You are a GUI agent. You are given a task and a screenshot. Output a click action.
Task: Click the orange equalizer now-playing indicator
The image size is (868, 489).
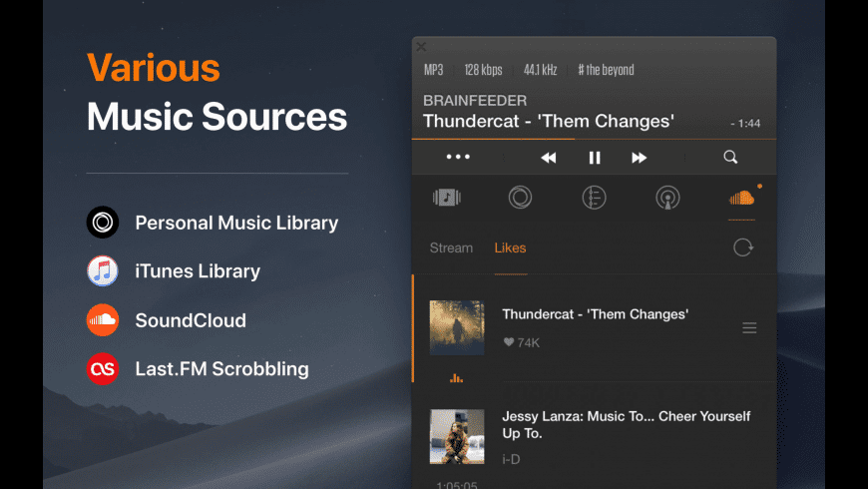coord(456,378)
